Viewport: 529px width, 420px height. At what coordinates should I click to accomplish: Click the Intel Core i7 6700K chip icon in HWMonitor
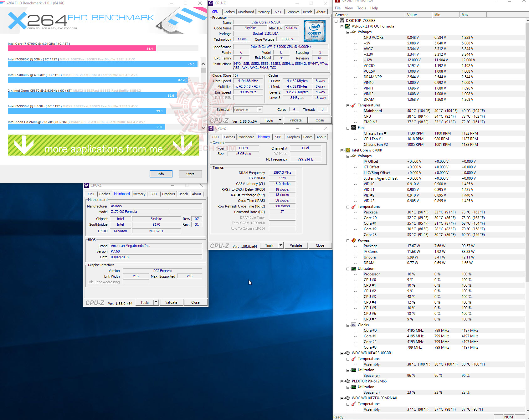coord(348,150)
